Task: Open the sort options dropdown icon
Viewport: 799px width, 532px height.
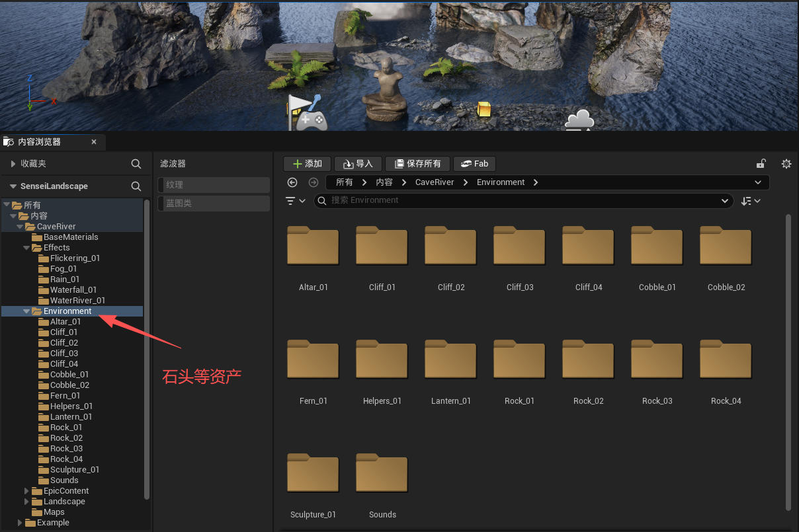Action: coord(751,201)
